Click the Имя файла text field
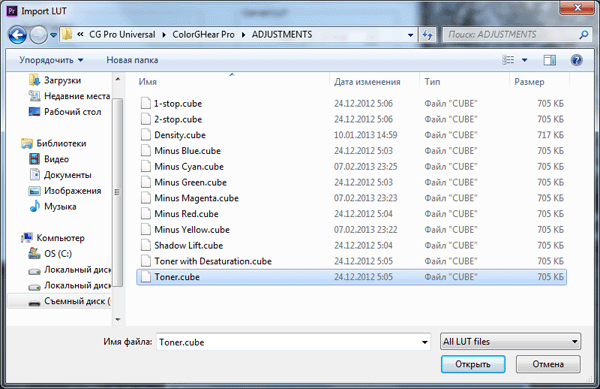Viewport: 600px width, 389px height. pyautogui.click(x=293, y=342)
